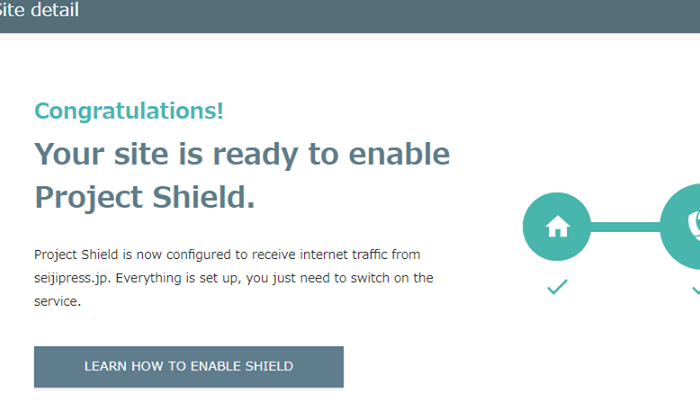
Task: Open Learn How To Enable Shield button
Action: click(x=189, y=366)
